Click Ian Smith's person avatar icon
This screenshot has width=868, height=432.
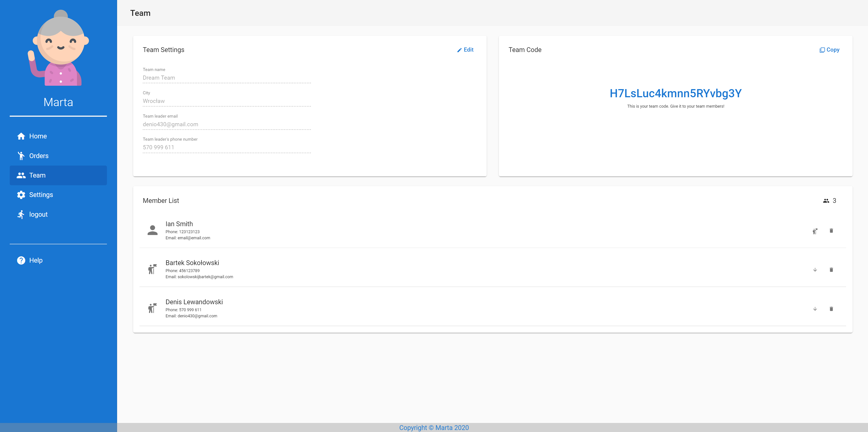[153, 230]
